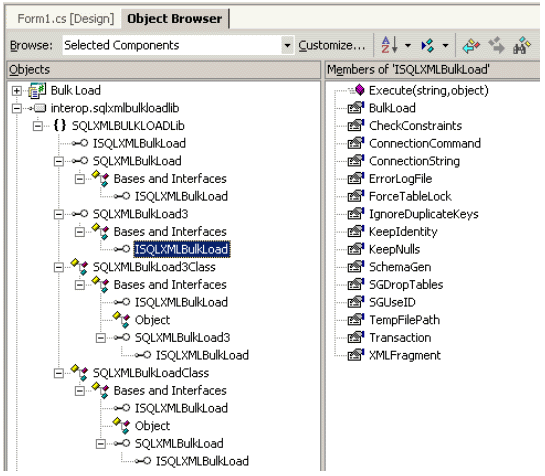This screenshot has height=476, width=545.
Task: Click the Customize... button
Action: click(x=332, y=45)
